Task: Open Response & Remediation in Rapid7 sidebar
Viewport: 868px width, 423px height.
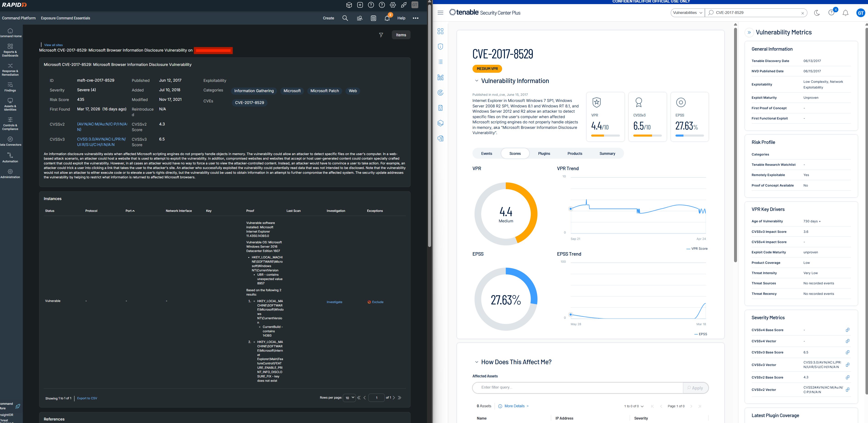Action: [x=10, y=70]
